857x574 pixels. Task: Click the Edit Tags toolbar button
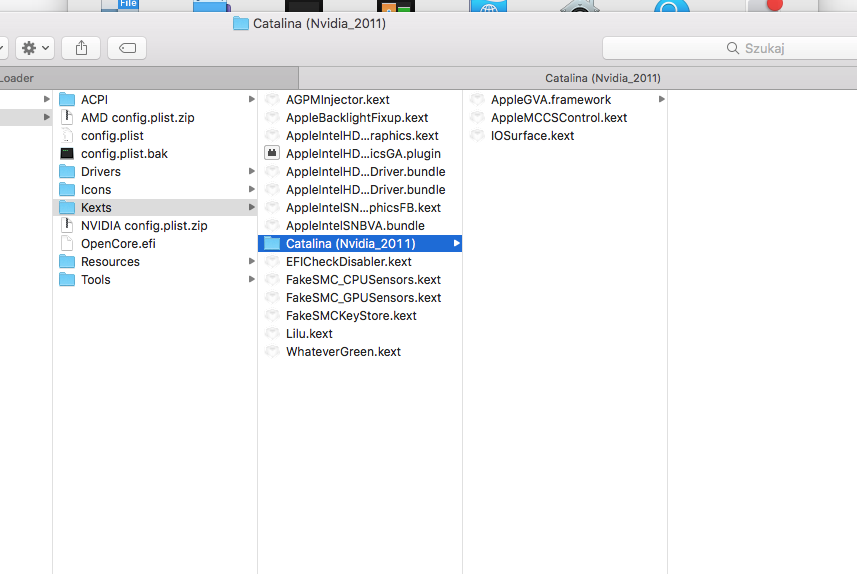127,48
